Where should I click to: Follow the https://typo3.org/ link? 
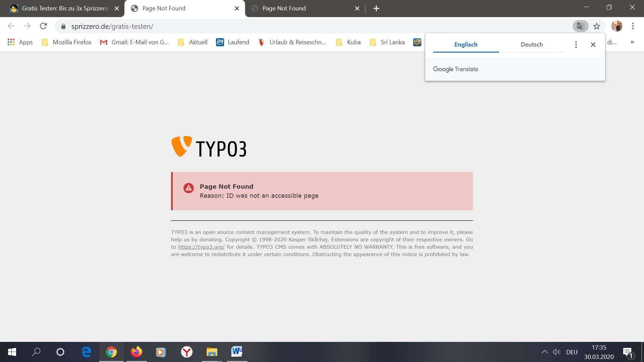pos(201,247)
